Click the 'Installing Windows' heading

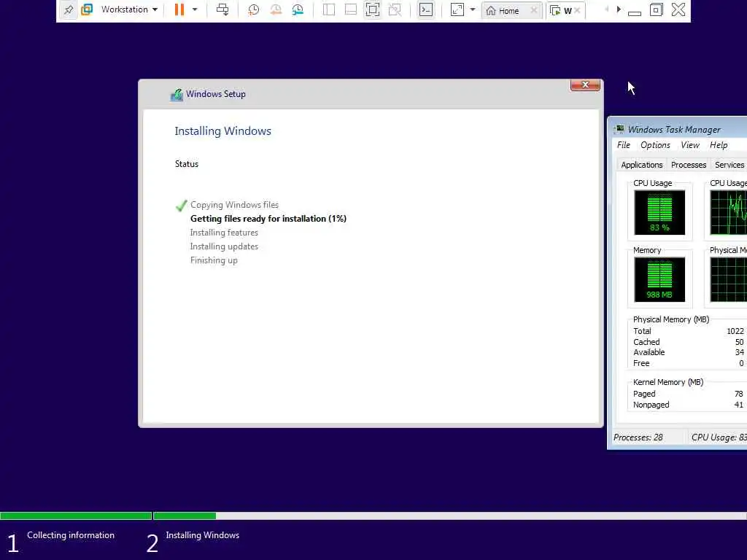click(x=223, y=131)
